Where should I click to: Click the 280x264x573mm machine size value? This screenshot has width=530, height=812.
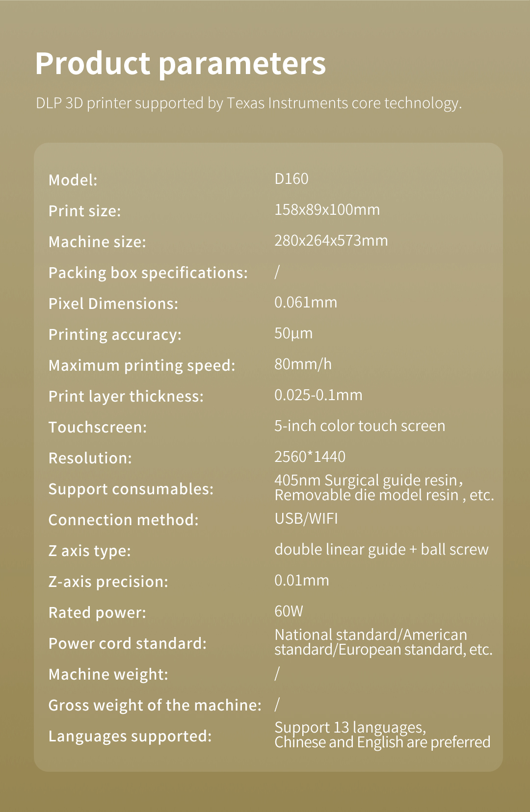point(331,241)
